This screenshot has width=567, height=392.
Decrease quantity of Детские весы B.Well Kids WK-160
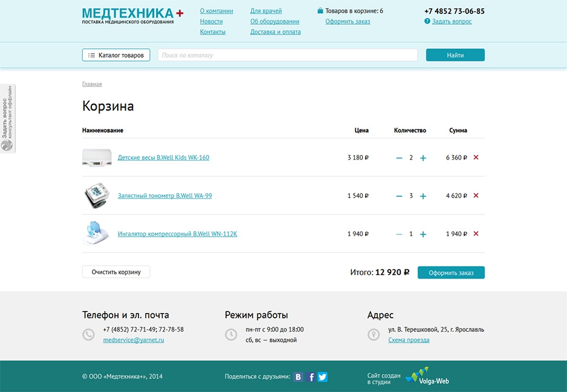pos(399,158)
